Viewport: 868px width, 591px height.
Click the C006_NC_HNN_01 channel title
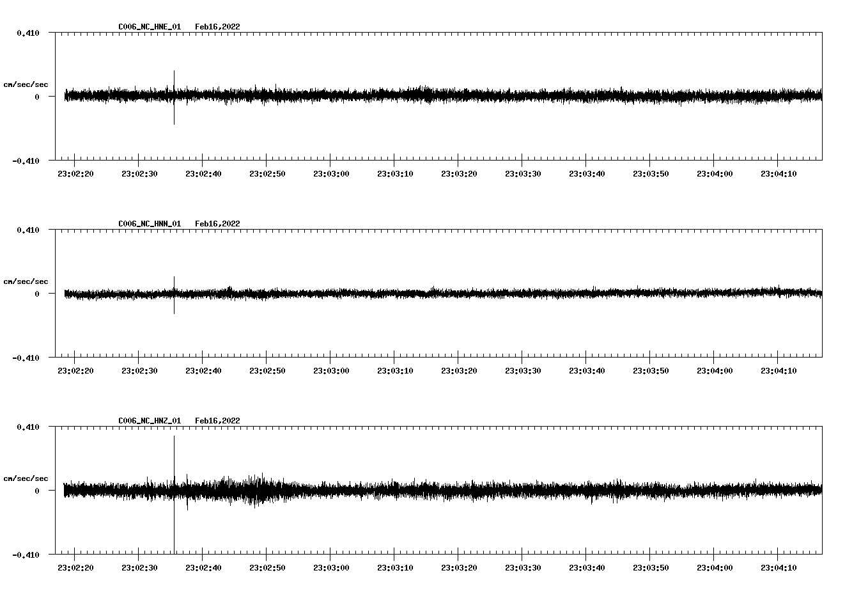[x=150, y=224]
